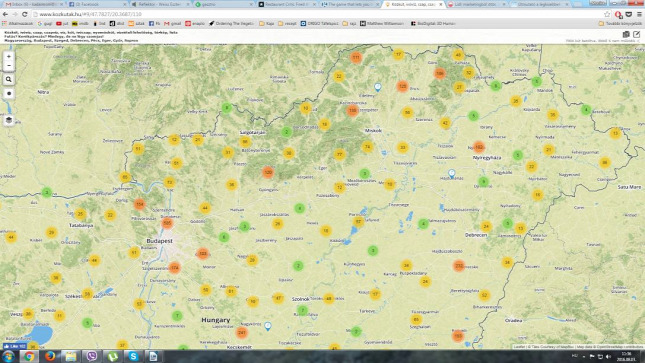Viewport: 645px width, 363px height.
Task: Bookmark this page with the star icon
Action: click(607, 14)
